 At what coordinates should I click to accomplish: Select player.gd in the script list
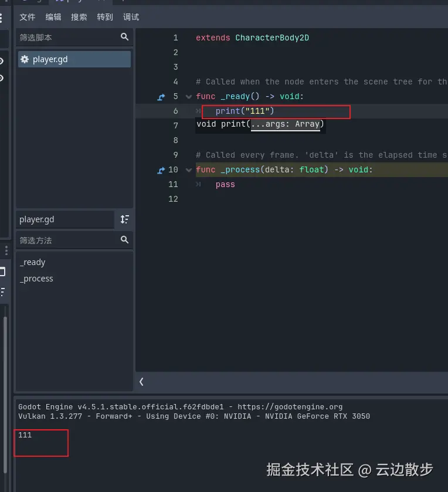tap(74, 59)
